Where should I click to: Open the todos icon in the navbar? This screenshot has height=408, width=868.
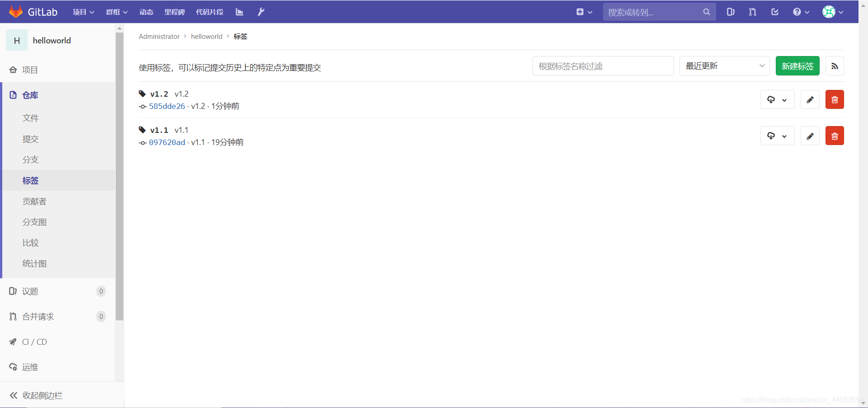(774, 12)
